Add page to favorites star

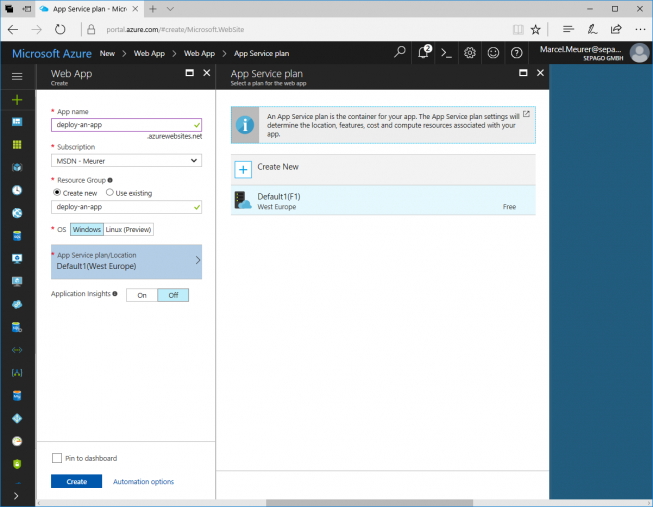pyautogui.click(x=536, y=30)
